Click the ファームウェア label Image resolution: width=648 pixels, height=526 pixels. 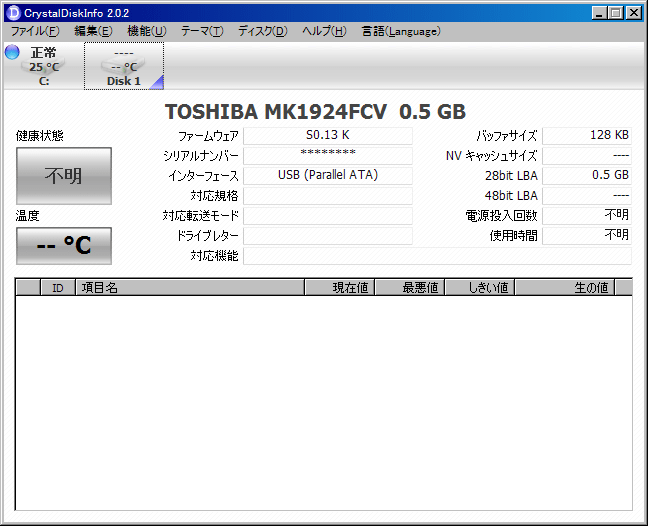[x=208, y=136]
